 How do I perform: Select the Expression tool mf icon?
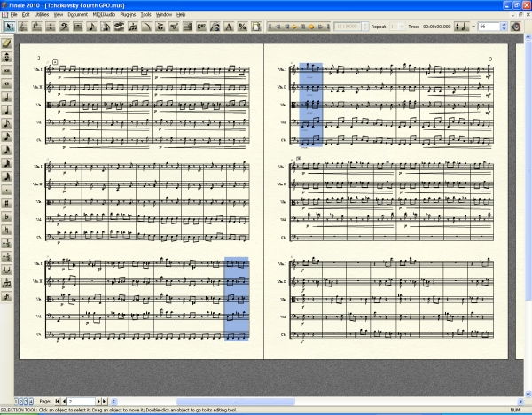coord(174,27)
